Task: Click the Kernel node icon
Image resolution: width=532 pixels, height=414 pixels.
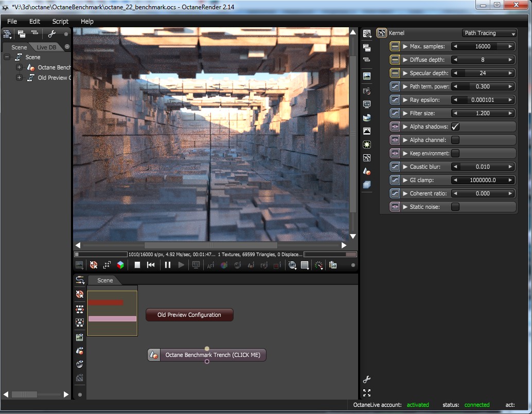Action: tap(381, 33)
